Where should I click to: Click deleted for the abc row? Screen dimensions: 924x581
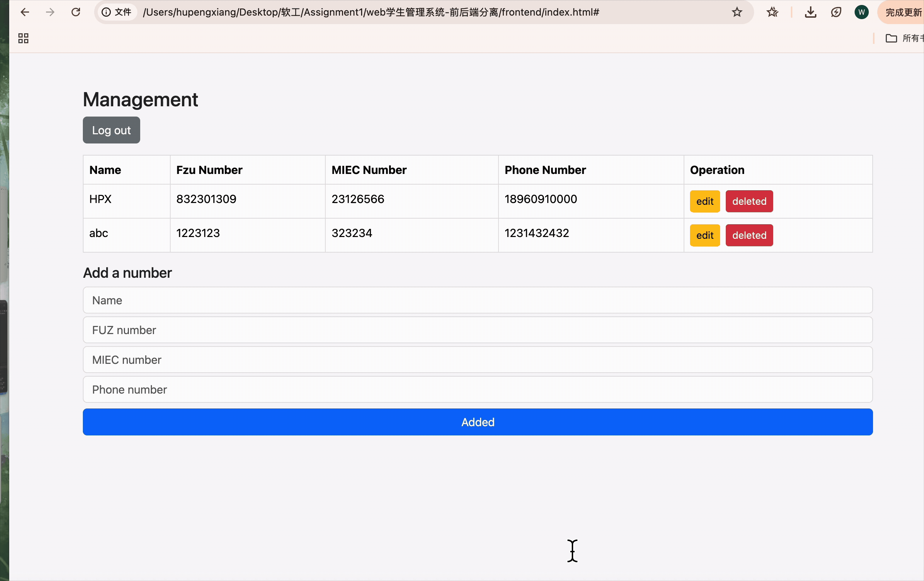point(749,235)
